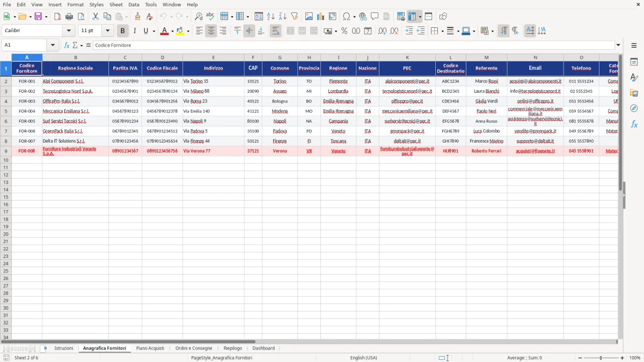The image size is (644, 362).
Task: Toggle Center Vertically alignment
Action: click(x=249, y=31)
